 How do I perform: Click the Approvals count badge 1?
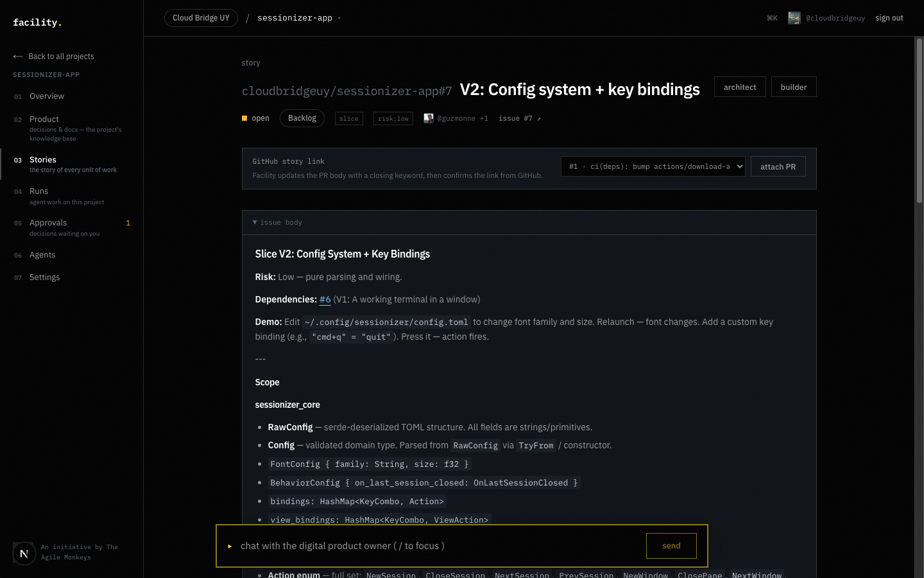tap(128, 223)
